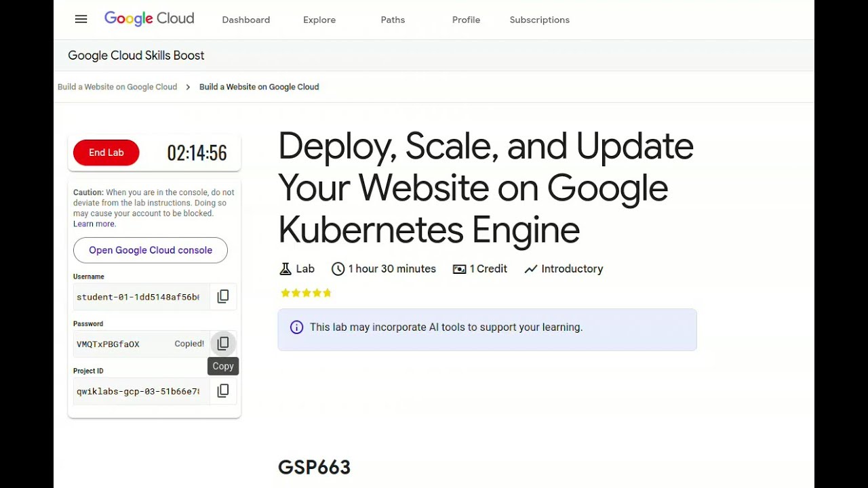
Task: Click the GSP663 heading
Action: pyautogui.click(x=314, y=467)
